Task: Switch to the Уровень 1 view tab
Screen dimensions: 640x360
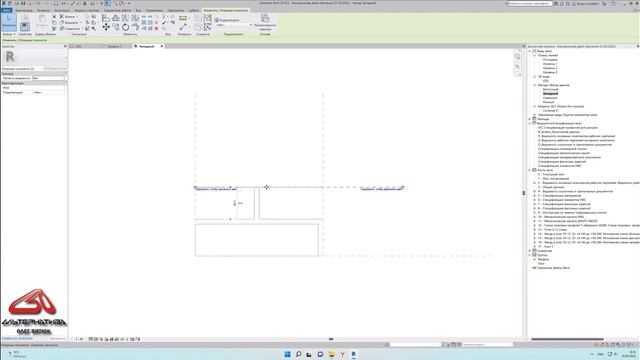Action: coord(115,47)
